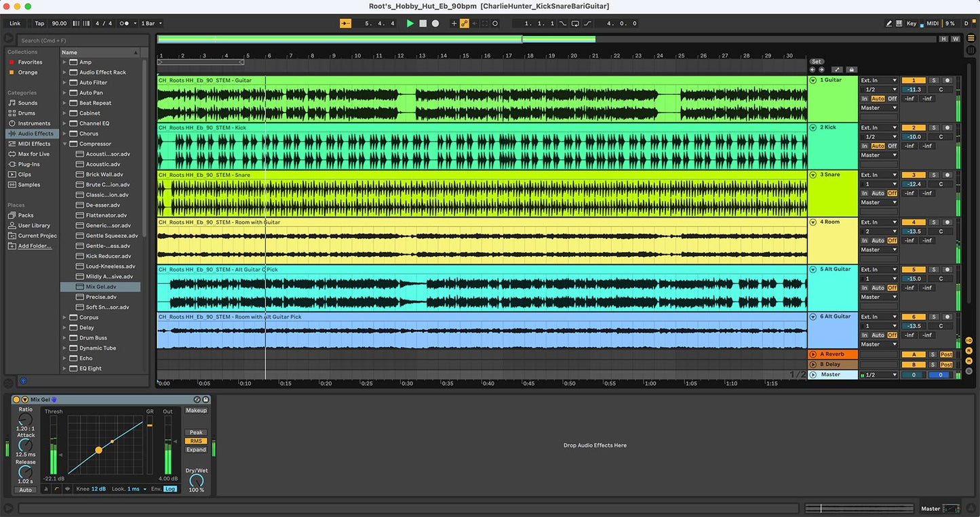Select the Drums category in browser

26,113
